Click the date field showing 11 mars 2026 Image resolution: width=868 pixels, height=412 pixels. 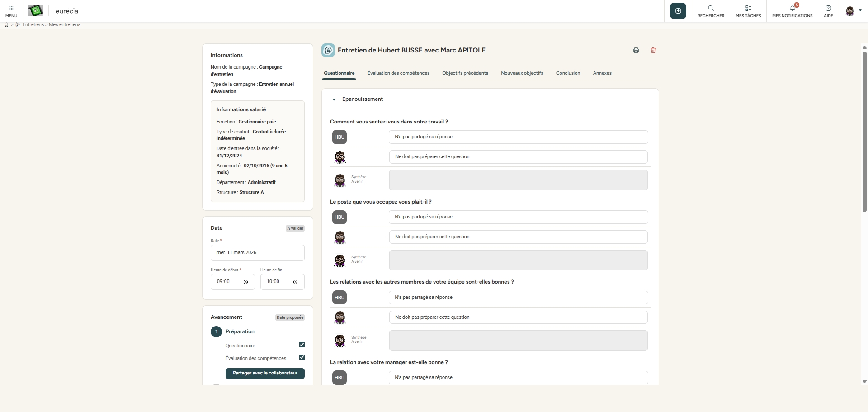(x=257, y=253)
